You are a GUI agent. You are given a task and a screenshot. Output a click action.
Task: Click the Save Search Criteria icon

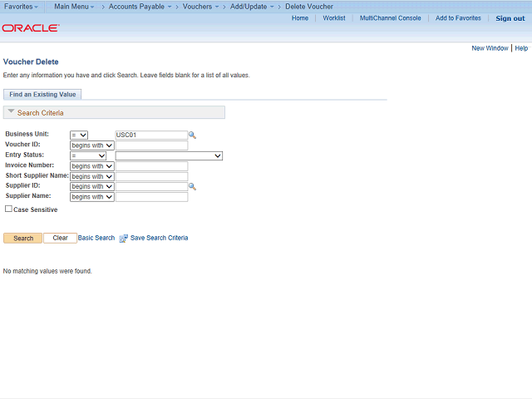coord(124,239)
